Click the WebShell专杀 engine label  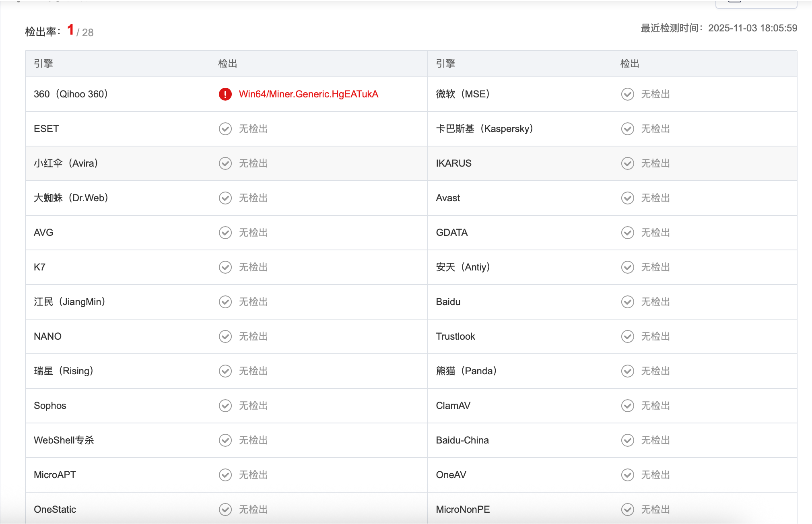click(64, 440)
